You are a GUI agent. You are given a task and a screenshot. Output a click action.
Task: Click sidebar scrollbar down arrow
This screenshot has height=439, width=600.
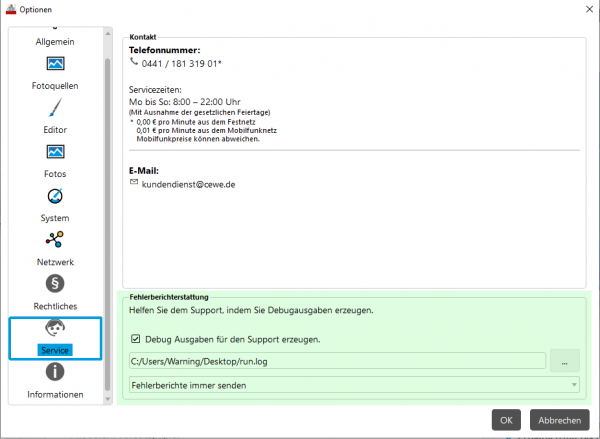[x=108, y=399]
